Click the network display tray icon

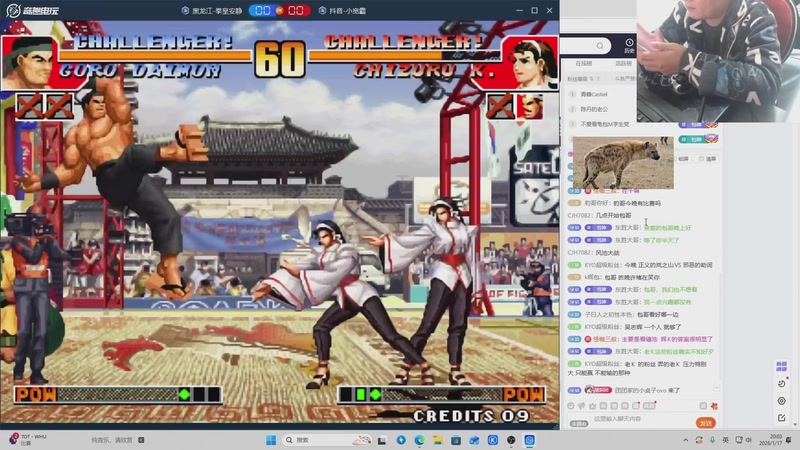pos(738,440)
